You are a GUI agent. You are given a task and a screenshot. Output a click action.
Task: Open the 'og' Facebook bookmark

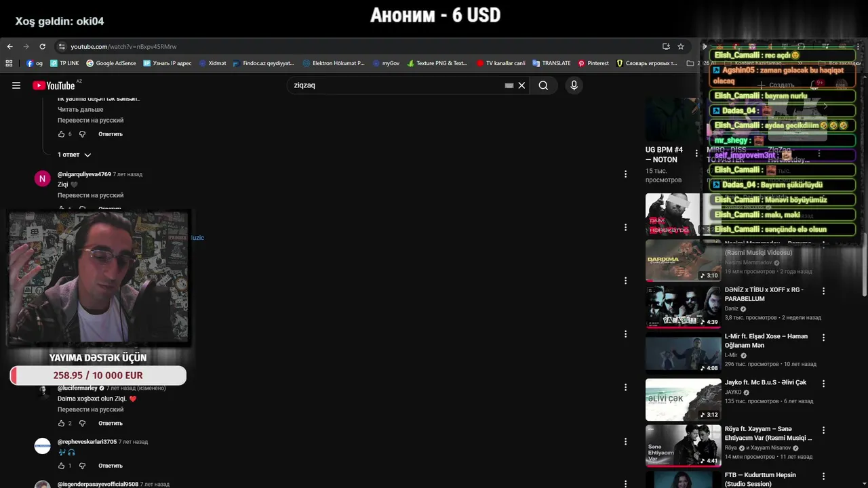(x=35, y=63)
